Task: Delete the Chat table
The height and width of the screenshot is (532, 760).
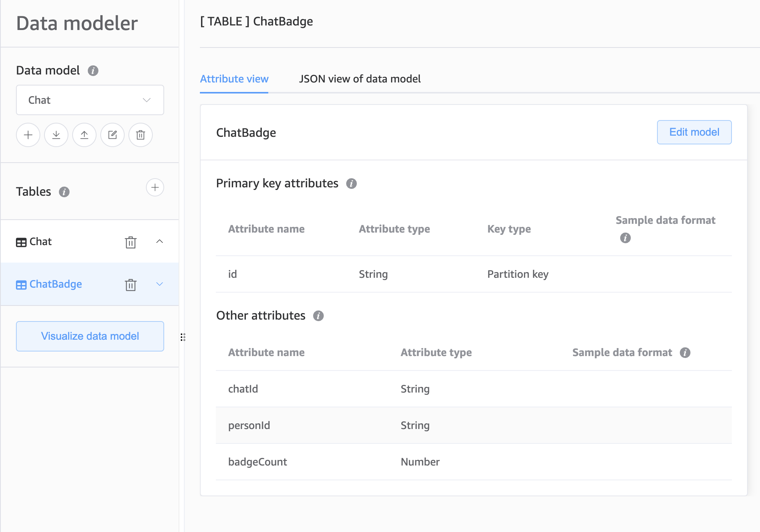Action: coord(130,242)
